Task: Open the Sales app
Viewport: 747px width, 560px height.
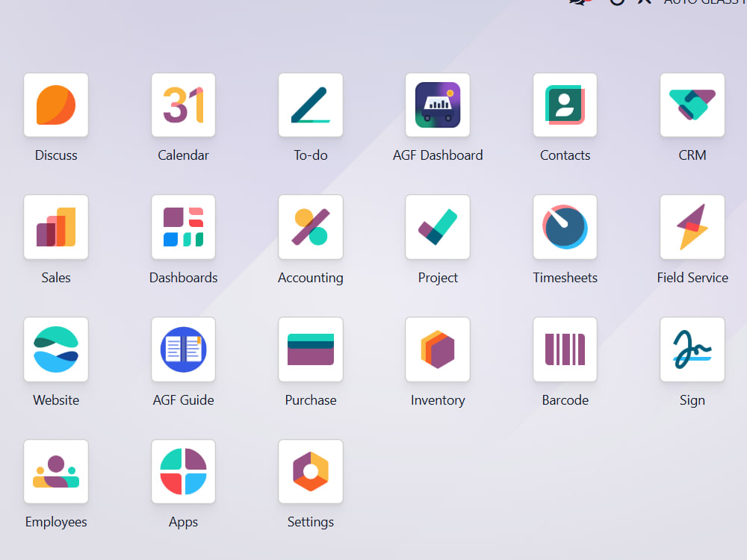Action: click(x=56, y=227)
